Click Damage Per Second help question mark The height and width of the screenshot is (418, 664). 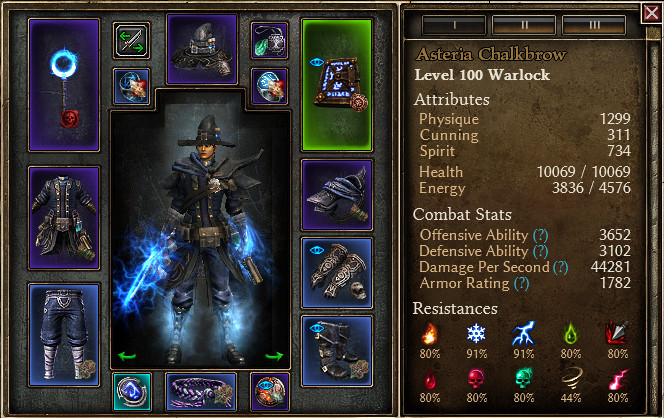(560, 267)
